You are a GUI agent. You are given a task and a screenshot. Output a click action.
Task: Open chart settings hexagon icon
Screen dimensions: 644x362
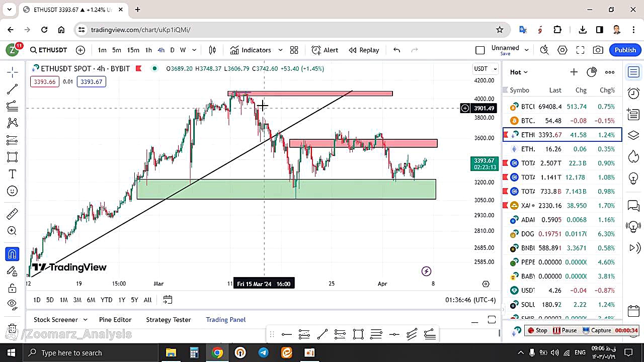562,50
